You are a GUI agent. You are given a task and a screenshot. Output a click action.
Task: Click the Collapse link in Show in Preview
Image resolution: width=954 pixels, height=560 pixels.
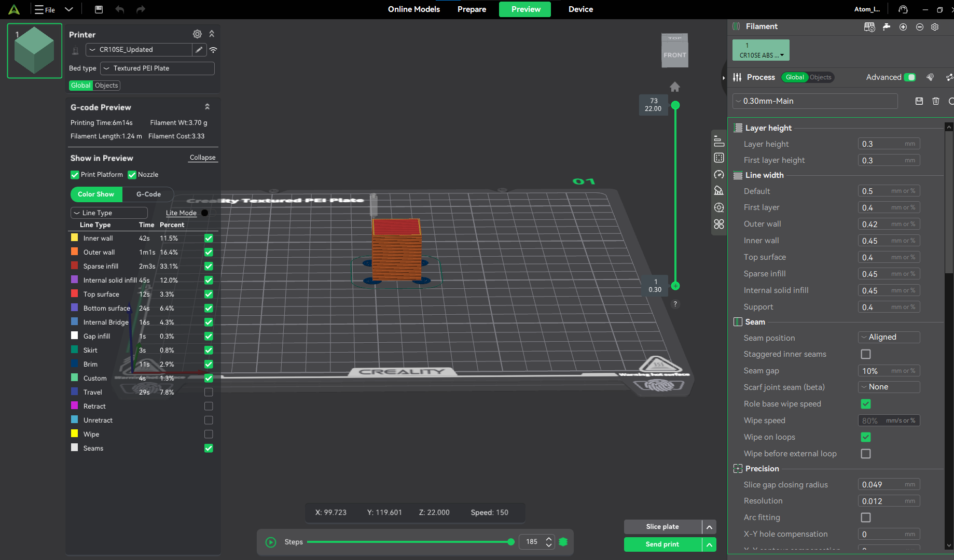tap(202, 158)
